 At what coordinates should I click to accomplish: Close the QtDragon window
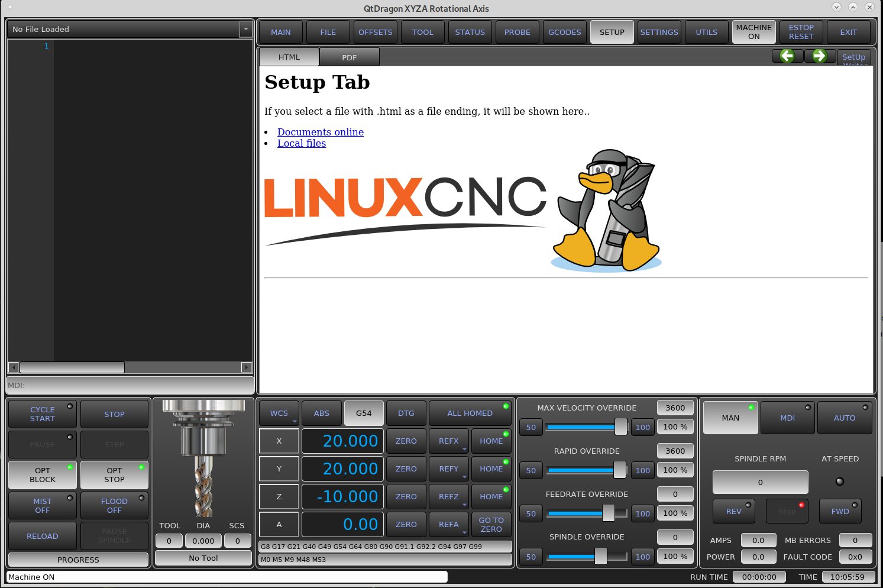[869, 7]
